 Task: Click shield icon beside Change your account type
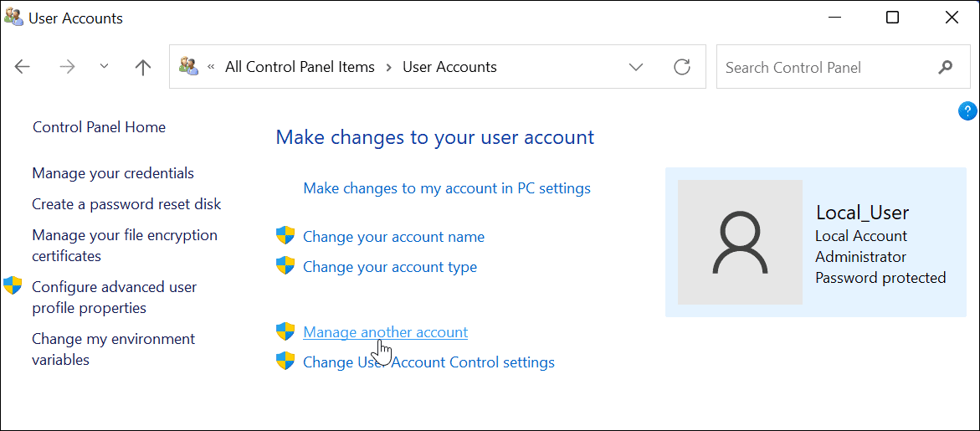pos(285,265)
